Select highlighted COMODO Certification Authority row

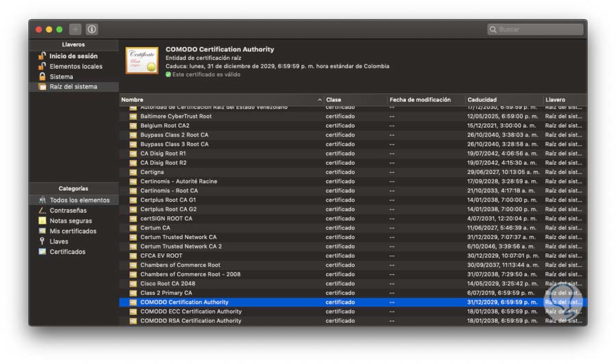pos(353,302)
